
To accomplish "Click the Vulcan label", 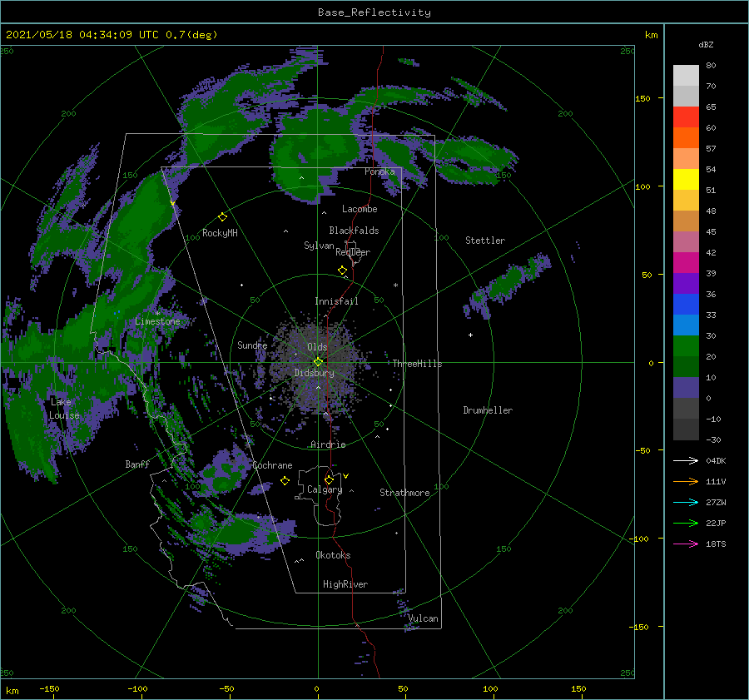I will (x=424, y=618).
